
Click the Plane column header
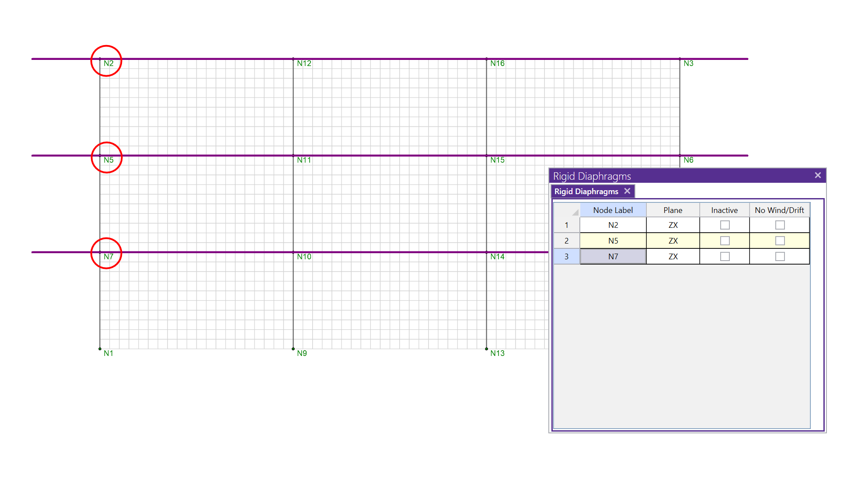[x=673, y=210]
